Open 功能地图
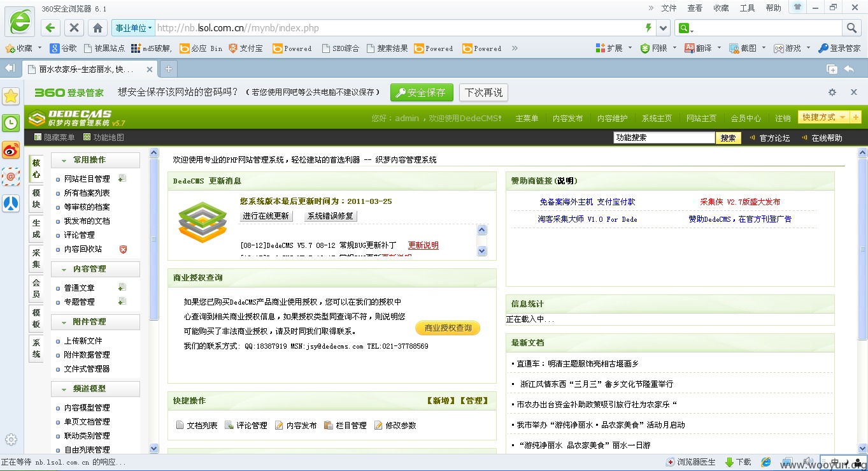 (104, 138)
